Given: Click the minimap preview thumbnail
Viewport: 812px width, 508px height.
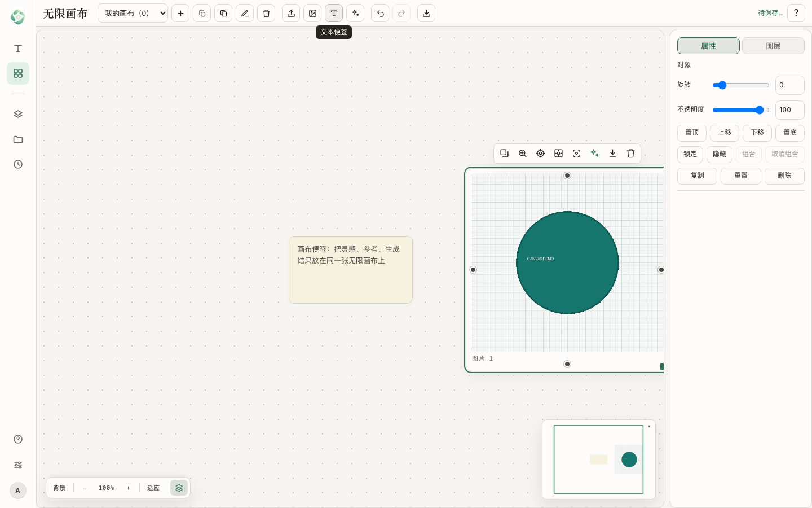Looking at the screenshot, I should (x=598, y=459).
